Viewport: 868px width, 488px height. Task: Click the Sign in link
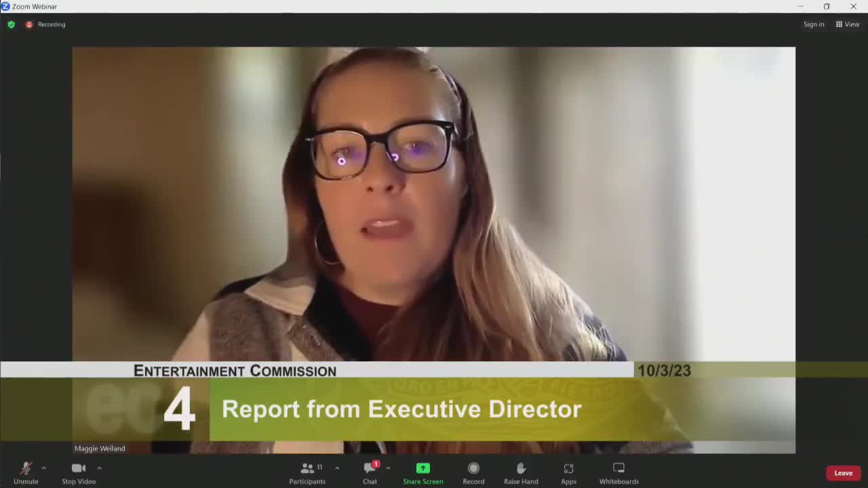tap(814, 24)
